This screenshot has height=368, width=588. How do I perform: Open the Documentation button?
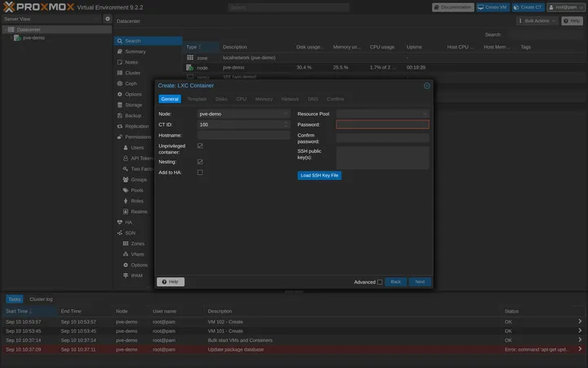click(453, 7)
